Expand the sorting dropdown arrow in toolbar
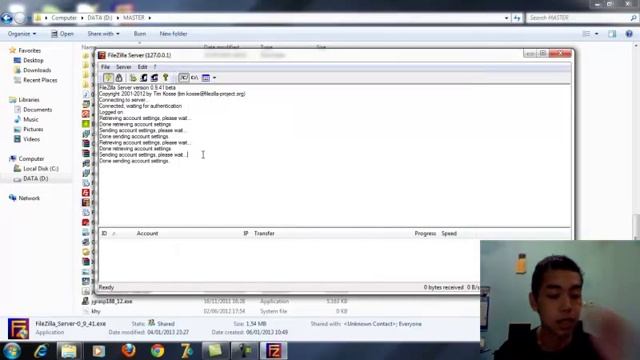Viewport: 640px width, 360px height. coord(214,78)
